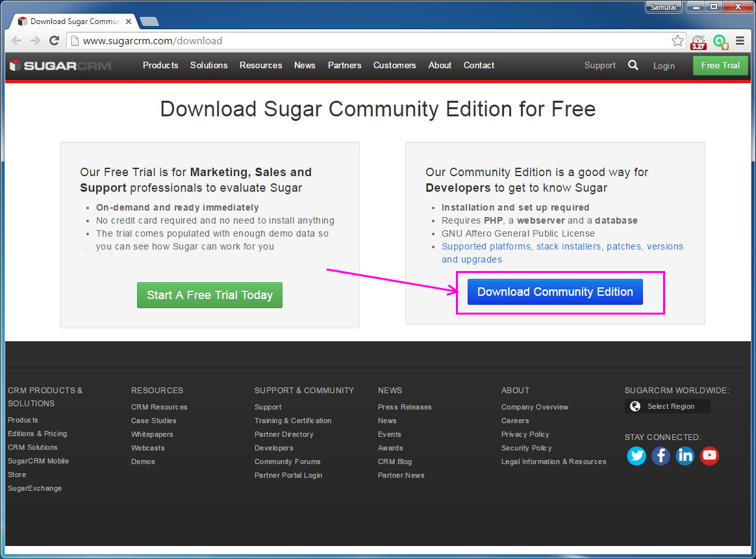Open site search magnifier icon
Image resolution: width=756 pixels, height=559 pixels.
[x=633, y=65]
